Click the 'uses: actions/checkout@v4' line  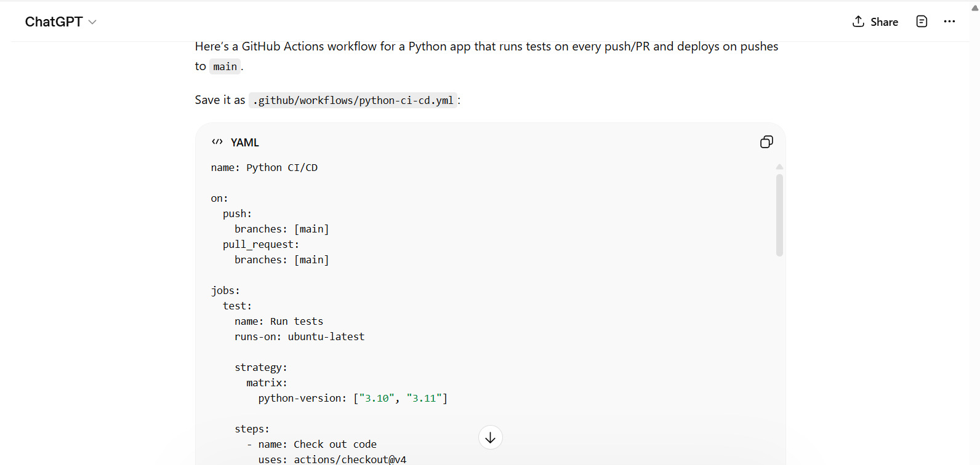(332, 459)
